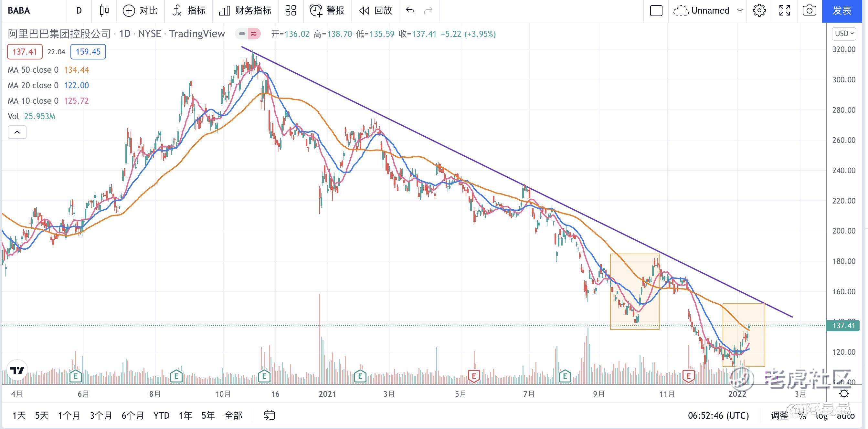Start bar replay with 回放

[376, 10]
